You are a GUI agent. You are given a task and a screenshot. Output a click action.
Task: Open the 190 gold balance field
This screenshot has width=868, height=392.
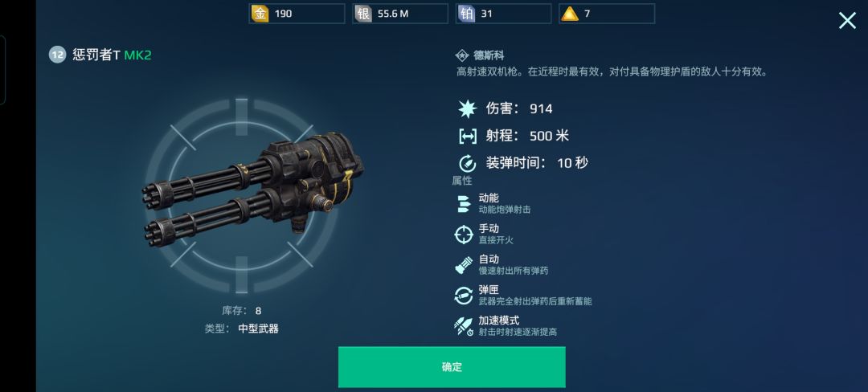(297, 14)
